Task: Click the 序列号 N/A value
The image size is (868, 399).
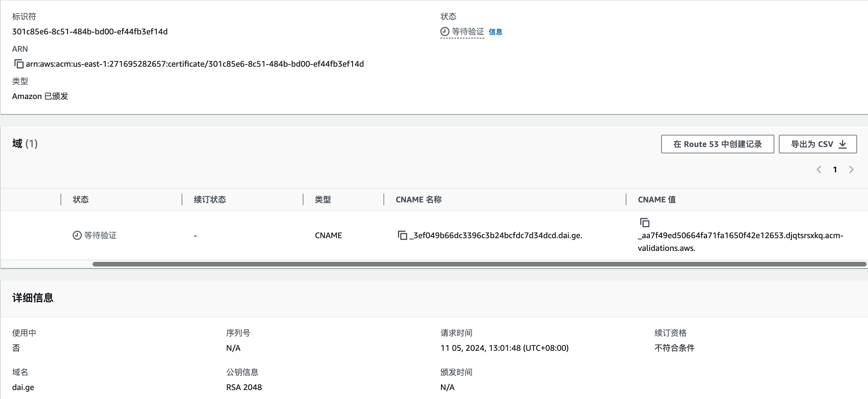Action: click(x=233, y=348)
